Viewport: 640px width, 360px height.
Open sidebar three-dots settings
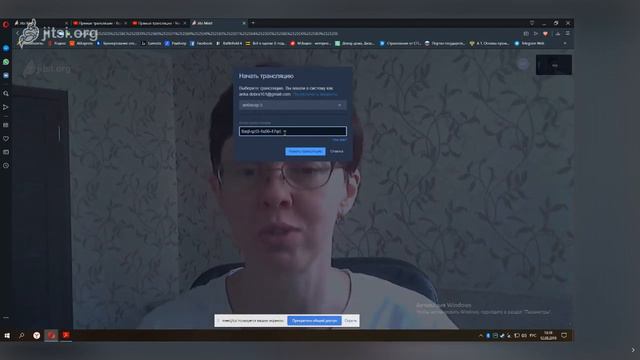point(6,317)
